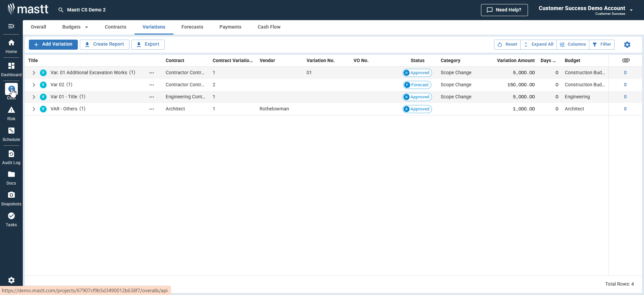The height and width of the screenshot is (295, 644).
Task: Switch to the Cash Flow tab
Action: click(269, 27)
